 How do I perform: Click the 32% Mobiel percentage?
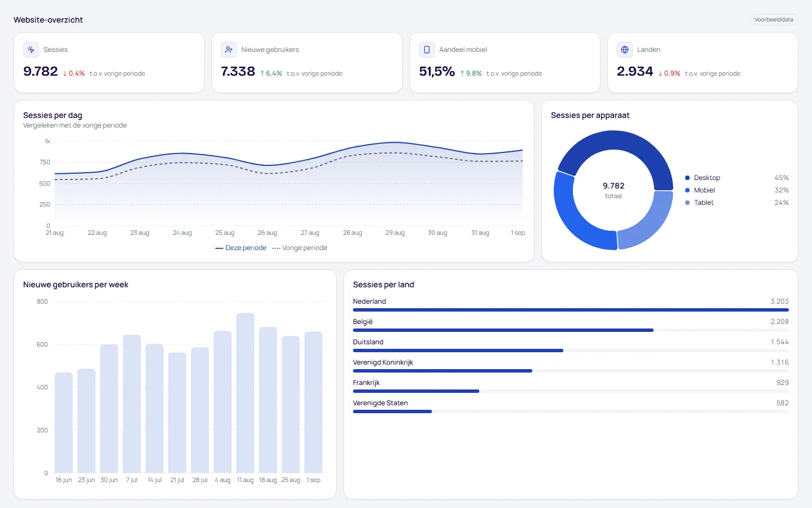click(x=782, y=190)
